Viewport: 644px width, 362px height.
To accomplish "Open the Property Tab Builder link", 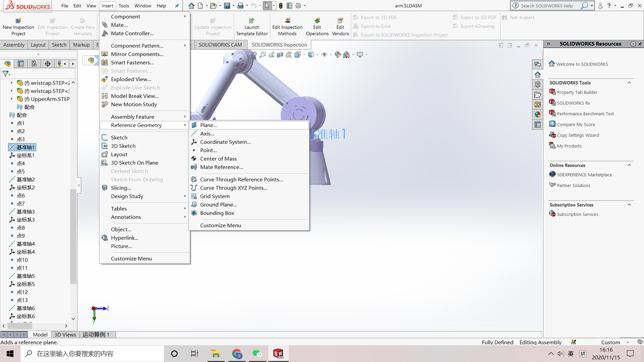I will 577,92.
